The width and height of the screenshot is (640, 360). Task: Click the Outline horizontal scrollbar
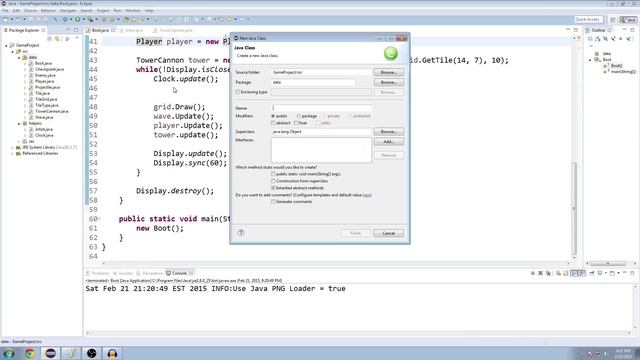click(608, 263)
